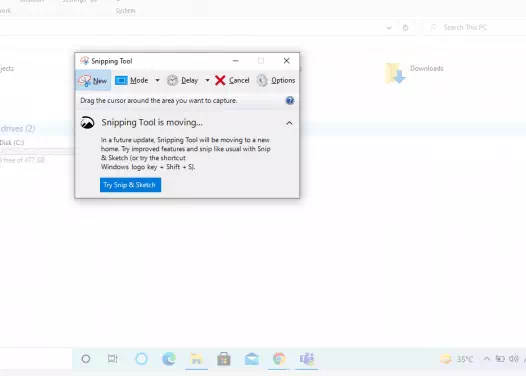Try Snip & Sketch button
This screenshot has width=526, height=376.
click(130, 185)
